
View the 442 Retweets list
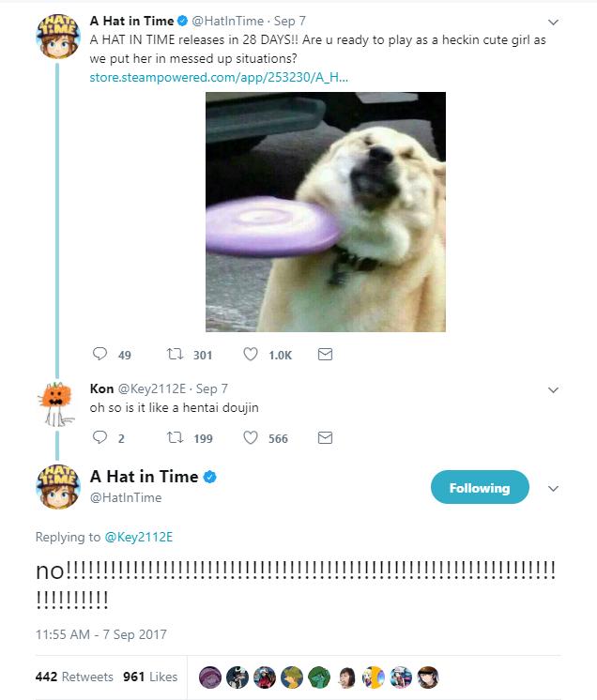74,677
